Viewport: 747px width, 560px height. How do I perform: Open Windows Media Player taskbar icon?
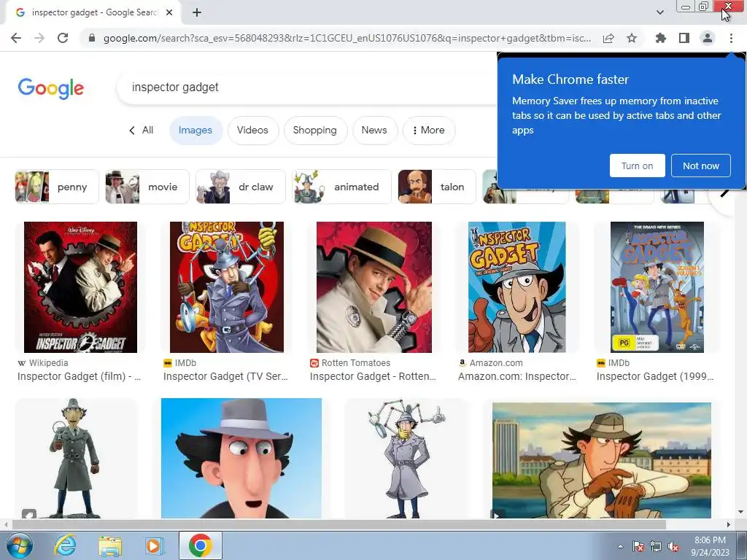[x=154, y=545]
